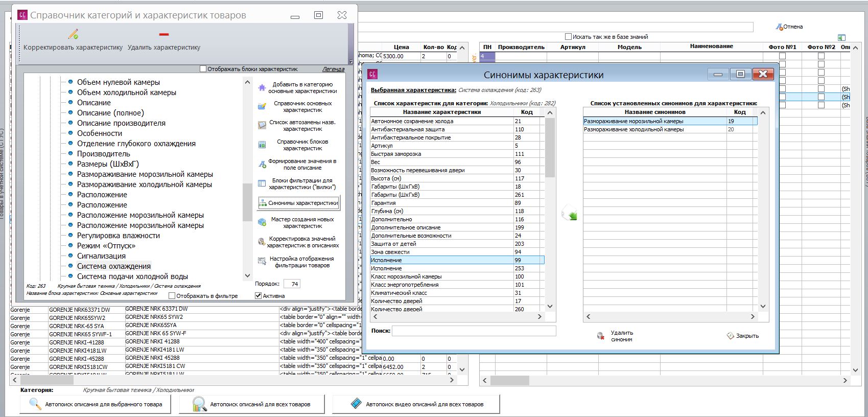The image size is (868, 417).
Task: Click the 'Корректировать характеристику' pencil toolbar button
Action: 73,40
